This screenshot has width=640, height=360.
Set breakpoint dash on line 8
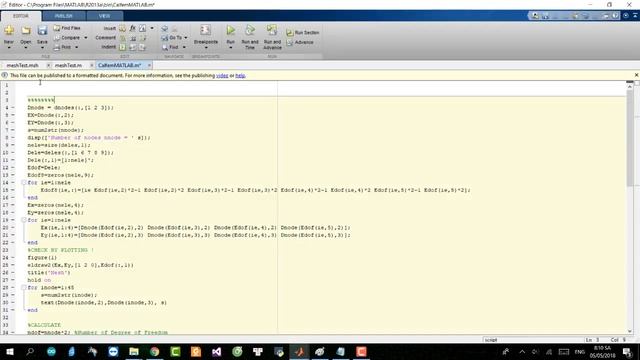tap(13, 138)
